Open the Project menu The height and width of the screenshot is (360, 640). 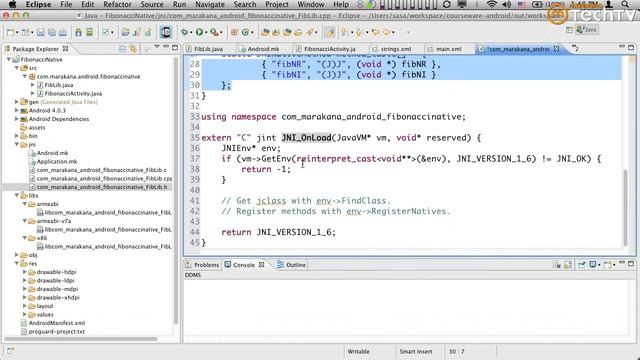tap(277, 4)
